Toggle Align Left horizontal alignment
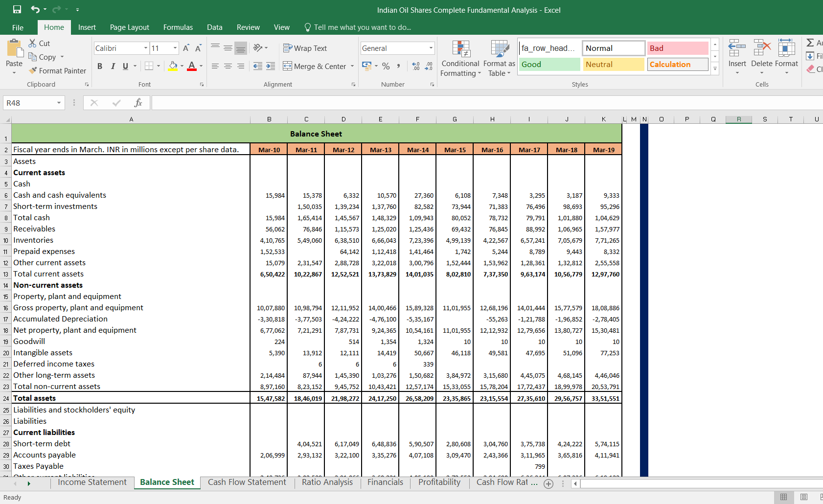 tap(215, 66)
